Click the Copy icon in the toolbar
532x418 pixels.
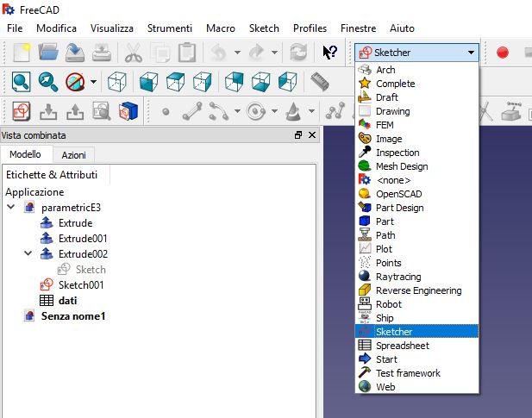click(160, 53)
